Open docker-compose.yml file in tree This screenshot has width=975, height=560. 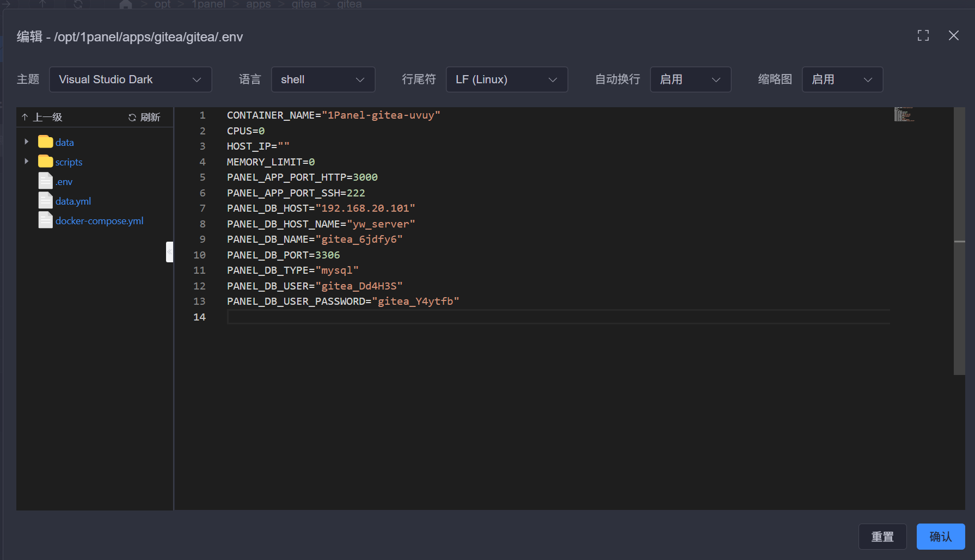point(99,221)
